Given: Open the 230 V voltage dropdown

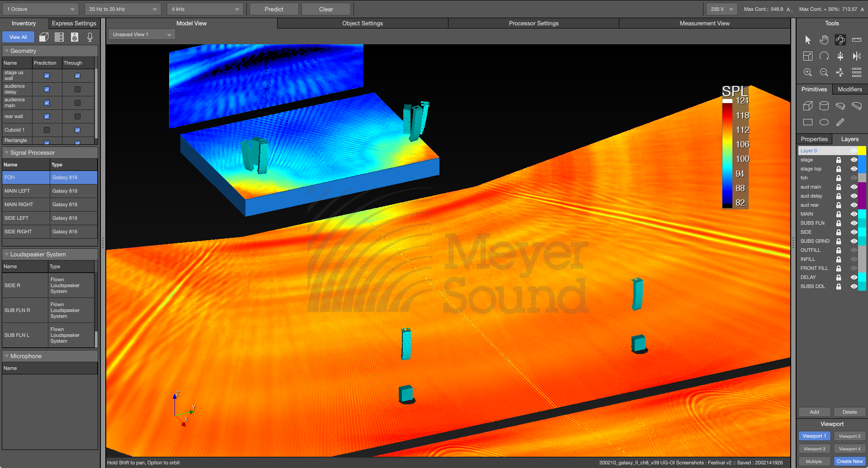Looking at the screenshot, I should tap(722, 9).
